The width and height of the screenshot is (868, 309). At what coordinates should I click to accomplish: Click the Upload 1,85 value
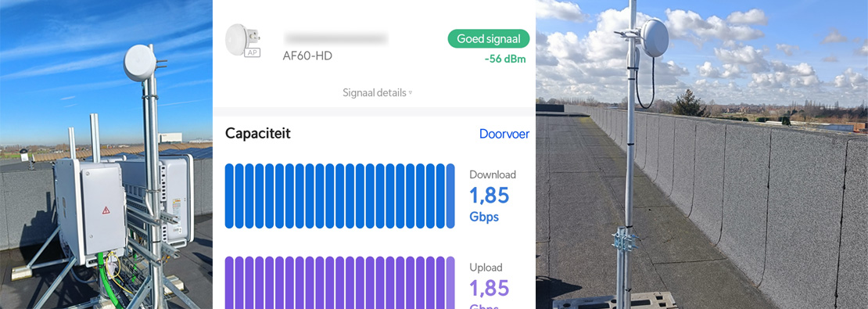pos(489,288)
